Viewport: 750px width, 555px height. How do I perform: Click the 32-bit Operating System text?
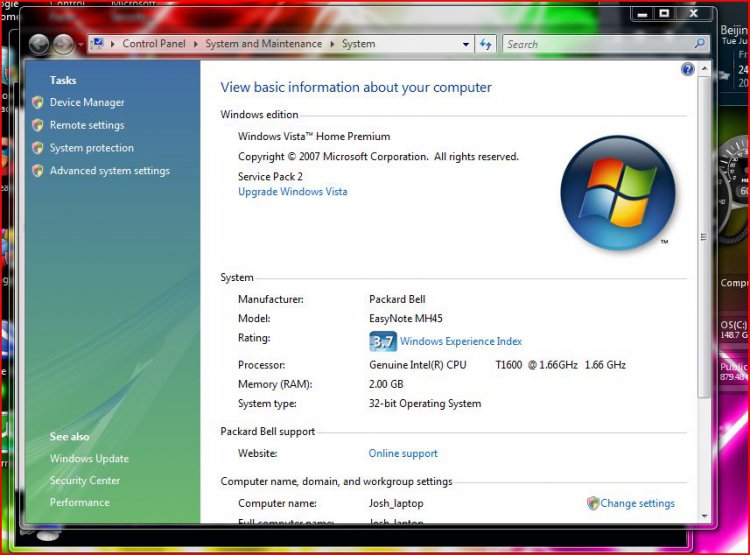point(425,404)
